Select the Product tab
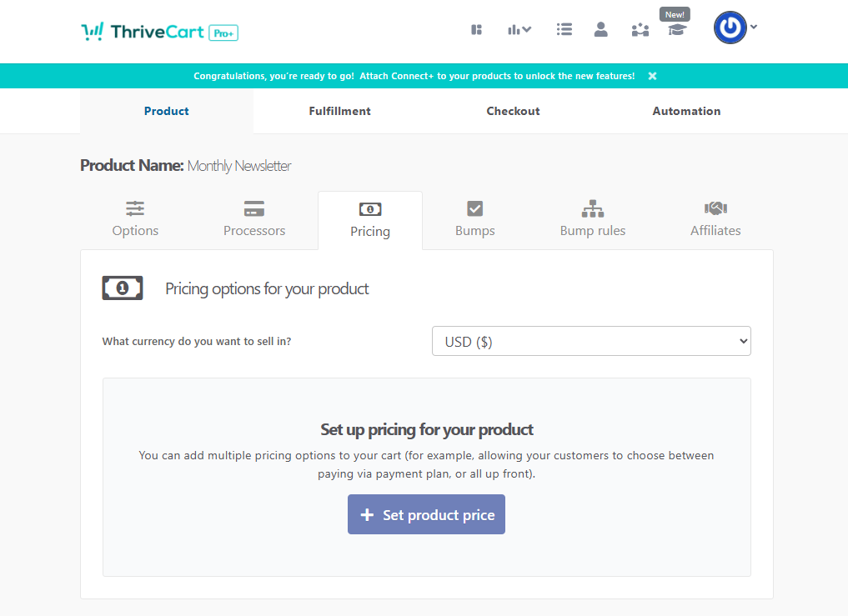848x616 pixels. (167, 111)
